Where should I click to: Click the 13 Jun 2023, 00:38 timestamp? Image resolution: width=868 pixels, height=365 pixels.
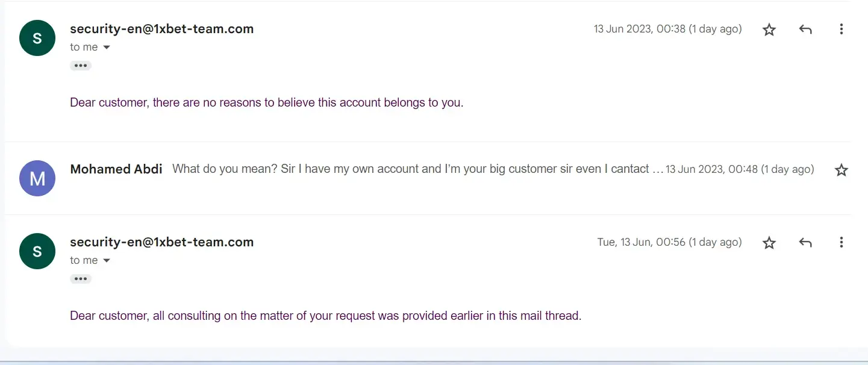[667, 29]
